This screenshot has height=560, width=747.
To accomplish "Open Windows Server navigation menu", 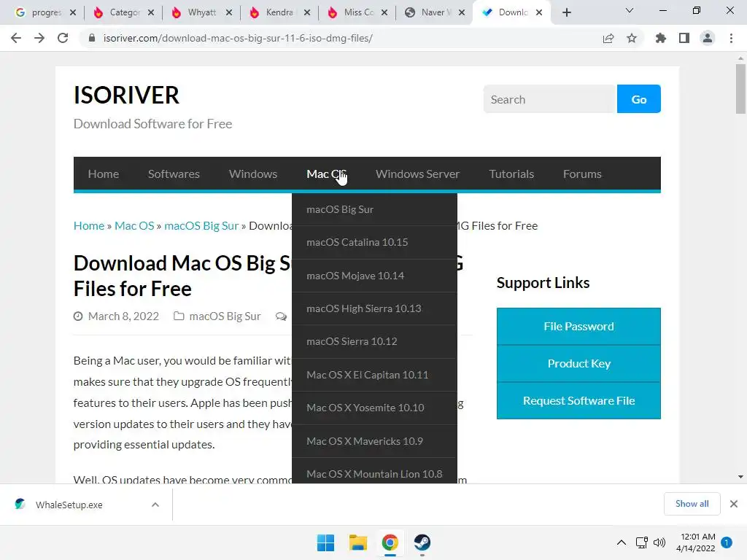I will [x=417, y=174].
